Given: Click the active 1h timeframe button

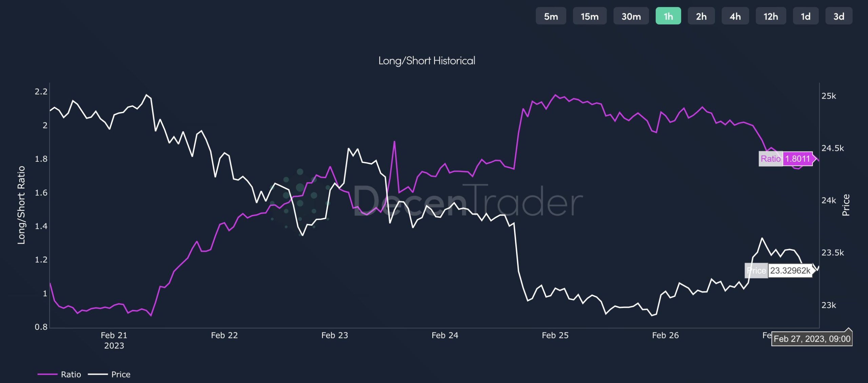Looking at the screenshot, I should [668, 16].
